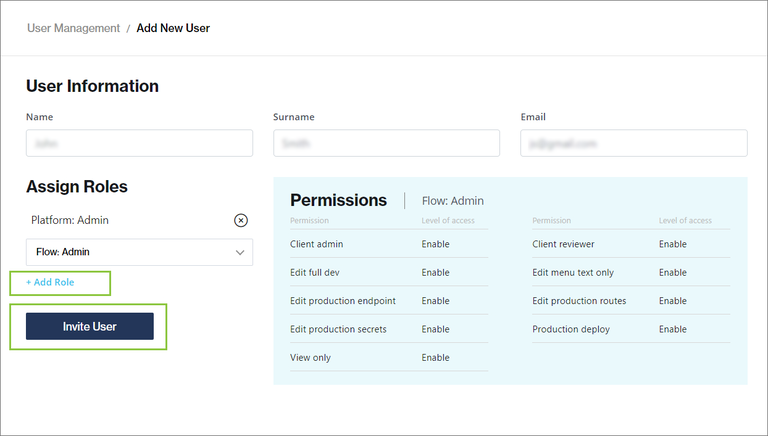Click the Platform: Admin role label

click(70, 220)
